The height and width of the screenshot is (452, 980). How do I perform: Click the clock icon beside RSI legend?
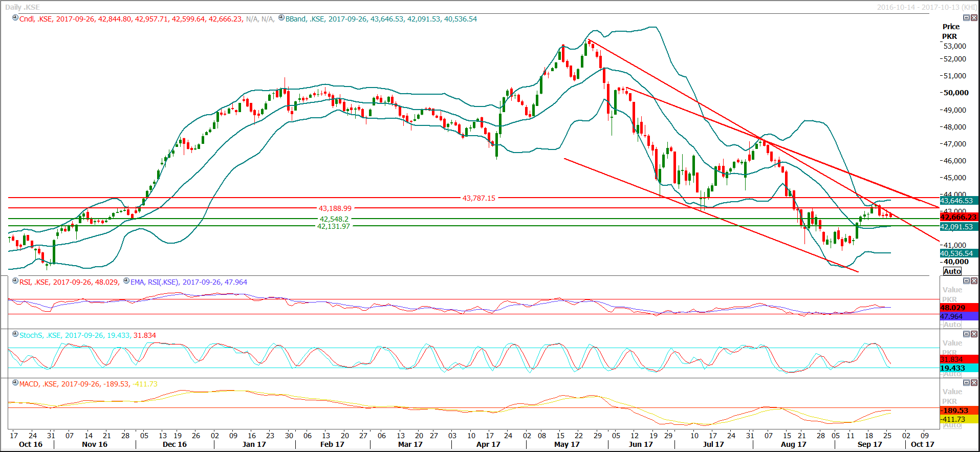pyautogui.click(x=15, y=281)
